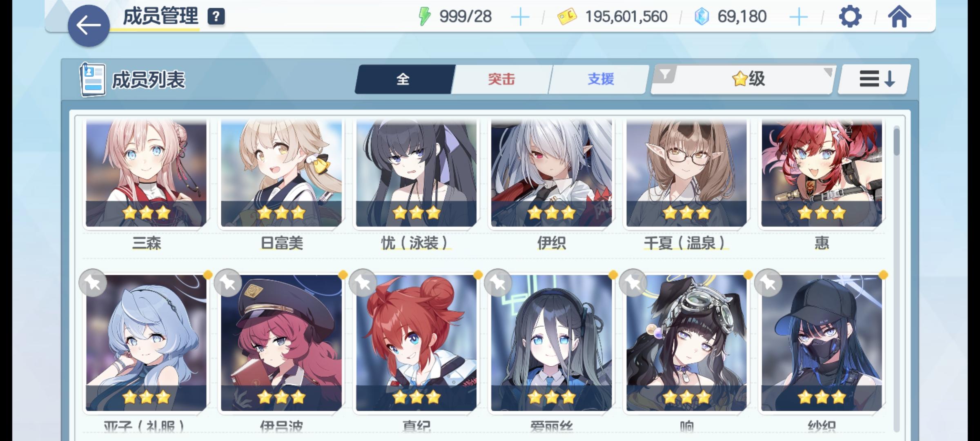The width and height of the screenshot is (980, 441).
Task: Toggle pin on 亚子（礼服）card
Action: tap(93, 283)
